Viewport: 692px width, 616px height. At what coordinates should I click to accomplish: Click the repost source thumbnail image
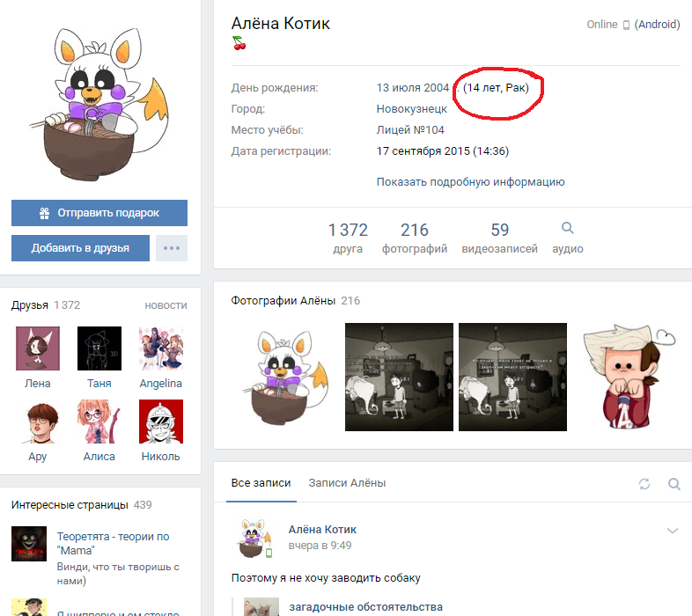[261, 607]
